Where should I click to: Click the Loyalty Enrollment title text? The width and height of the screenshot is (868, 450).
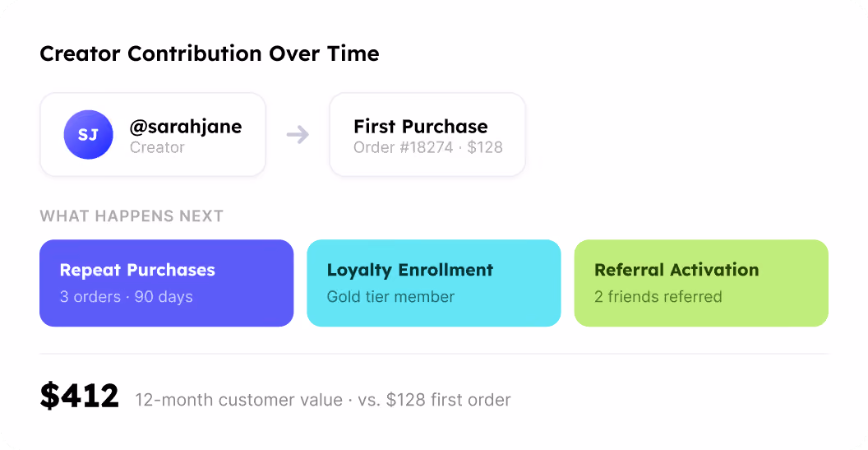point(410,270)
